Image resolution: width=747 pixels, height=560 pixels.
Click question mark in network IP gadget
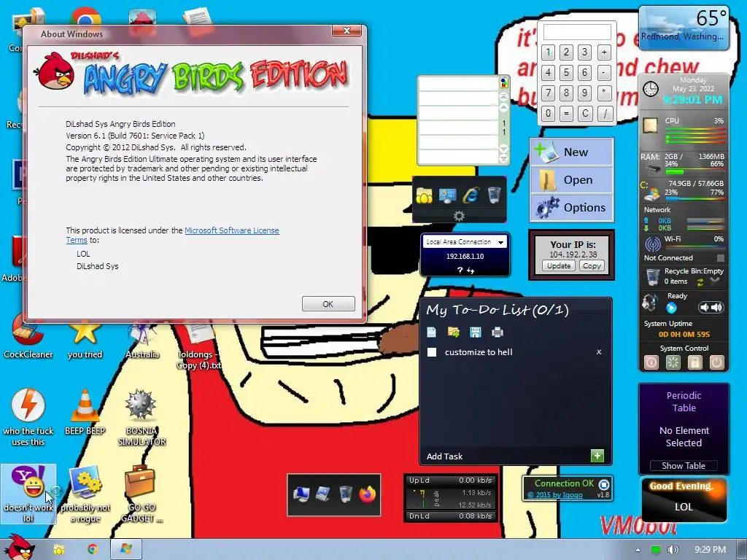point(460,270)
